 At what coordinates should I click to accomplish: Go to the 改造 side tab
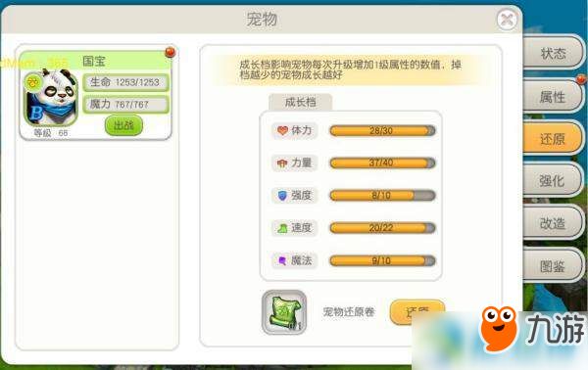tap(553, 223)
